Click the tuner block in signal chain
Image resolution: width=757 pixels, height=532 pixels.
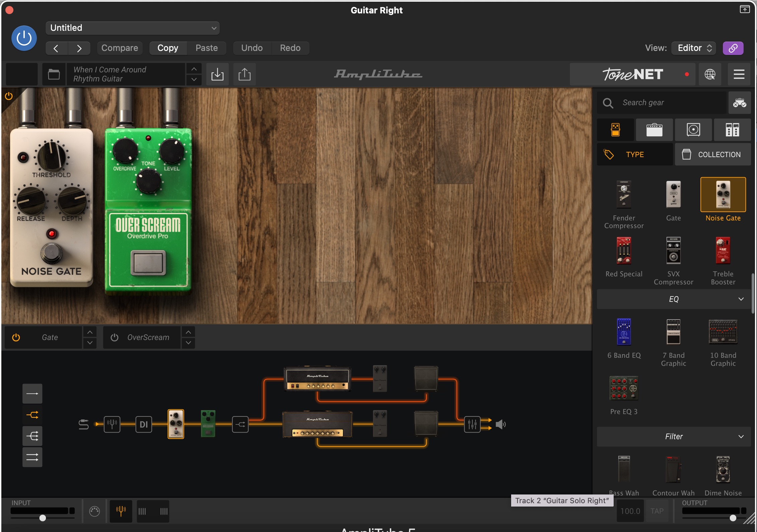112,424
